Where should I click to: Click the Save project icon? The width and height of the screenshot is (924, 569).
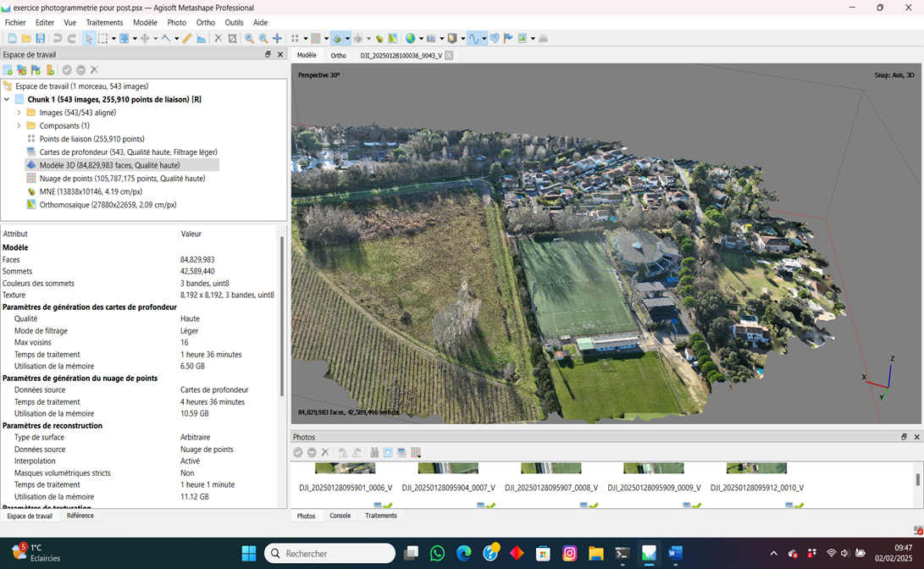(40, 38)
